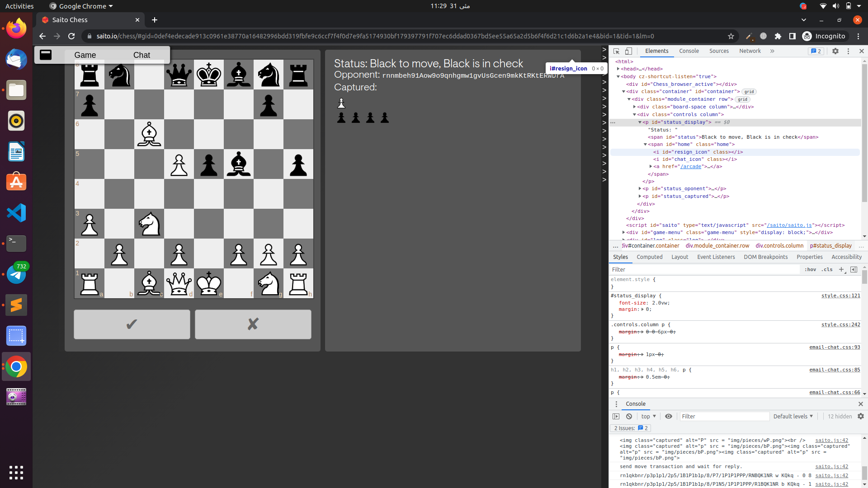Open Default levels dropdown

pyautogui.click(x=793, y=416)
